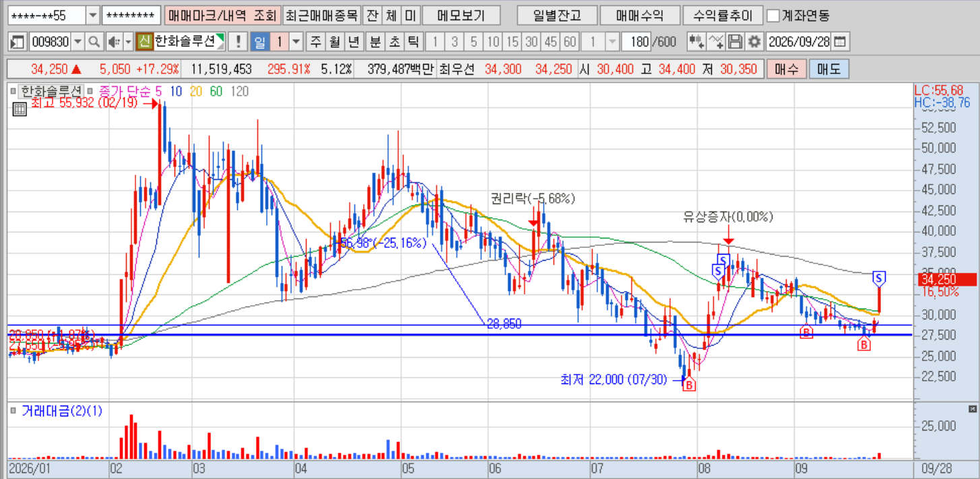Click the add line indicator icon

click(x=717, y=42)
